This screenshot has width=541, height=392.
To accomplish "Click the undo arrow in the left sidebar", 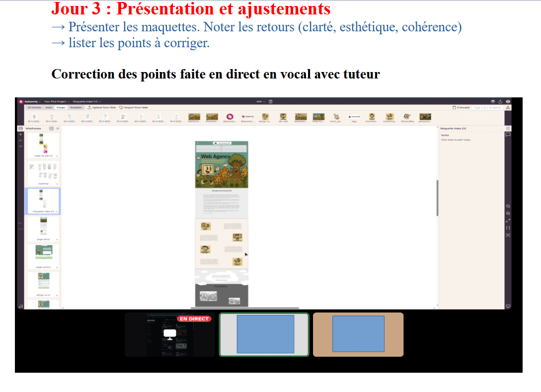I will click(20, 224).
